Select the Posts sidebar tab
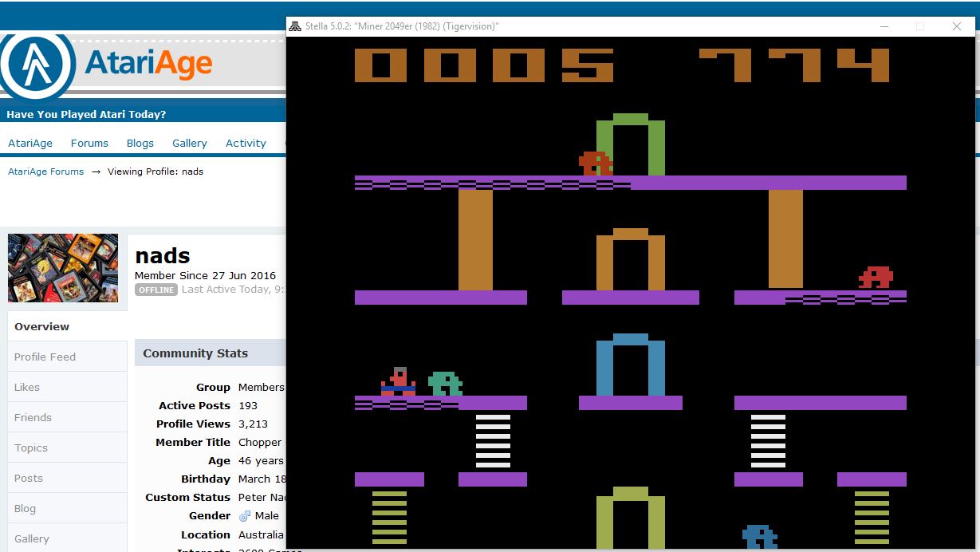This screenshot has width=980, height=552. pos(67,478)
